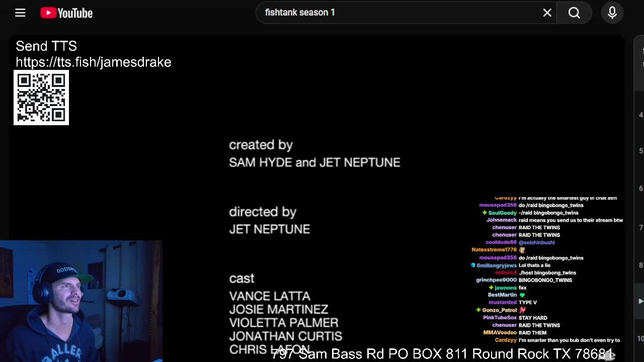Click the 'SAM HYDE and JET NEPTUNE' credit
This screenshot has height=362, width=644.
point(314,162)
